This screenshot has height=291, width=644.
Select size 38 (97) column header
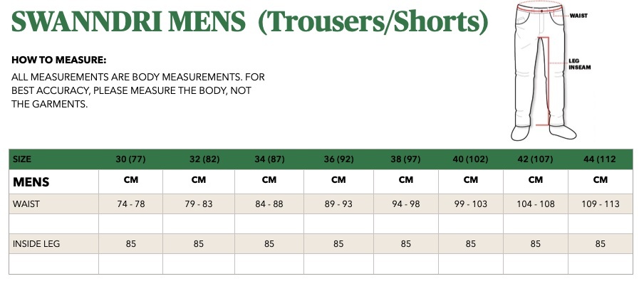coord(405,159)
